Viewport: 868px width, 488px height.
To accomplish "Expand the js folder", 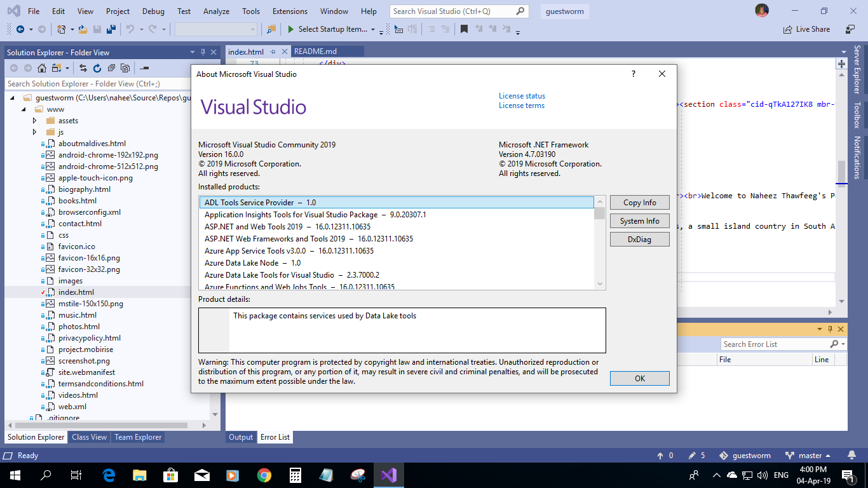I will click(35, 132).
